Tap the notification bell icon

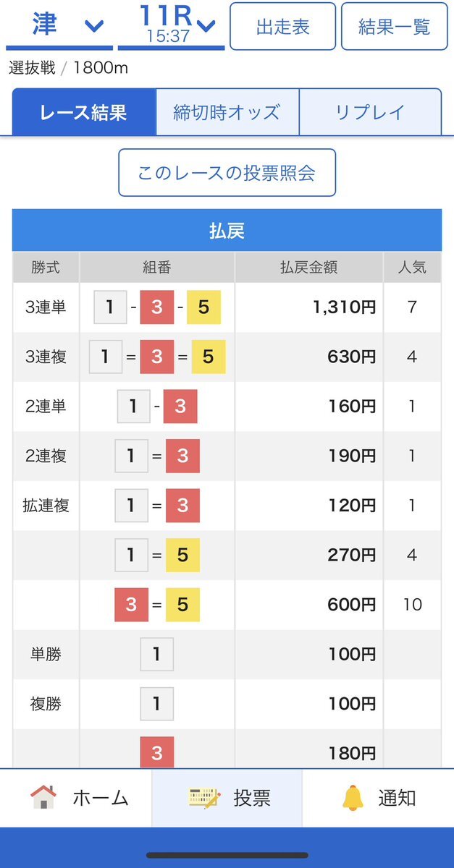point(353,798)
